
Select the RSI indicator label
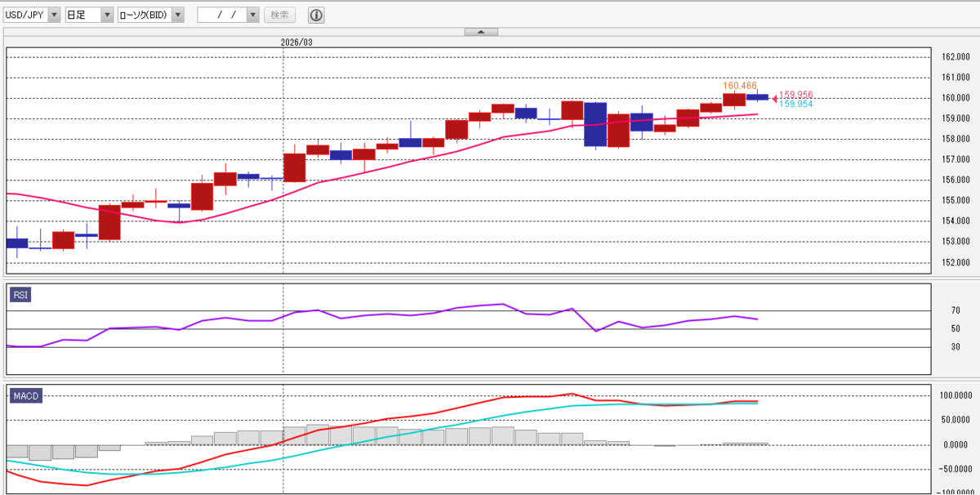[x=20, y=295]
